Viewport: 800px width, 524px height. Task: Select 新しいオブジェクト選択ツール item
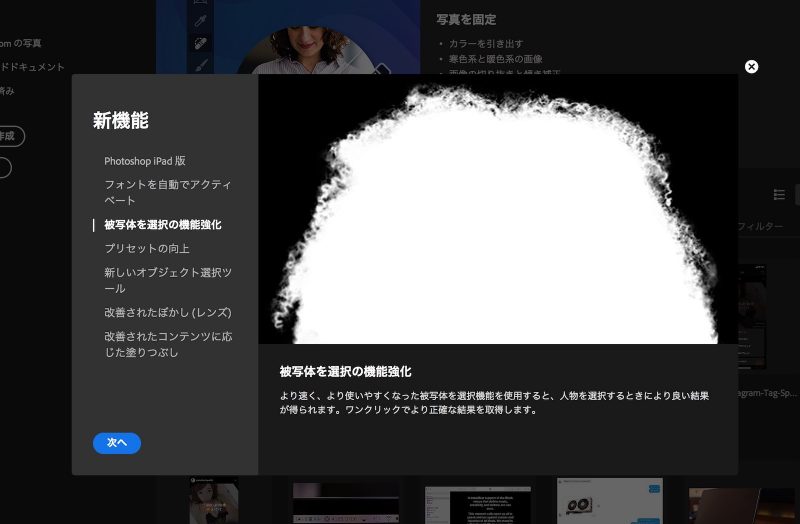point(168,280)
